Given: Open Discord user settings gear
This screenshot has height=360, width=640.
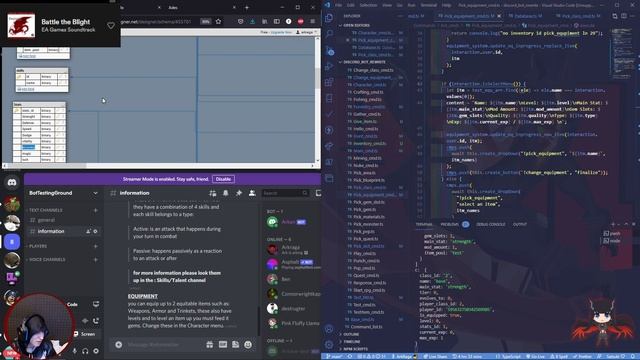Looking at the screenshot, I should pos(96,351).
